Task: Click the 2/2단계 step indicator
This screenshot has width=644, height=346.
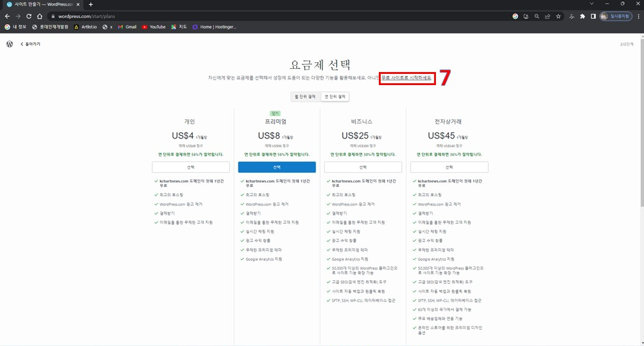Action: [x=627, y=44]
